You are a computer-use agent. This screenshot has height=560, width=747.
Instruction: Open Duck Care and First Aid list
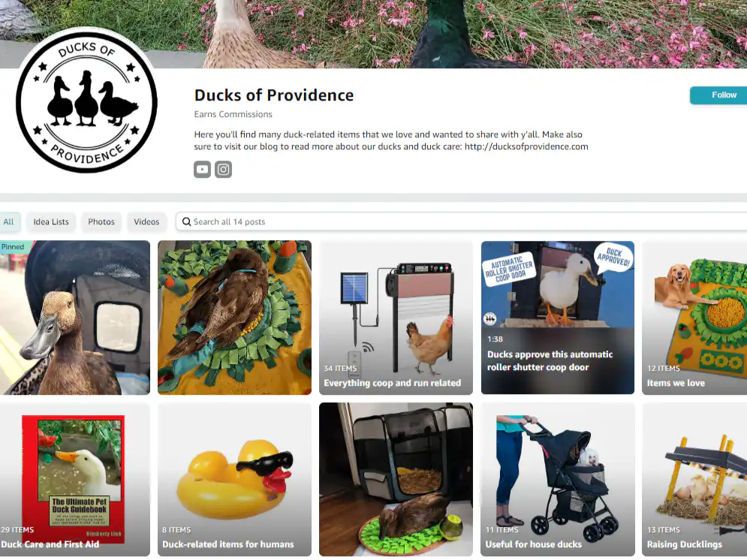(x=75, y=480)
